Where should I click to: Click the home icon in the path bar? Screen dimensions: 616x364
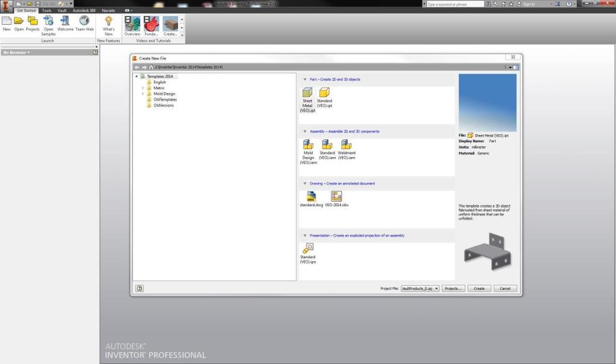[x=151, y=67]
